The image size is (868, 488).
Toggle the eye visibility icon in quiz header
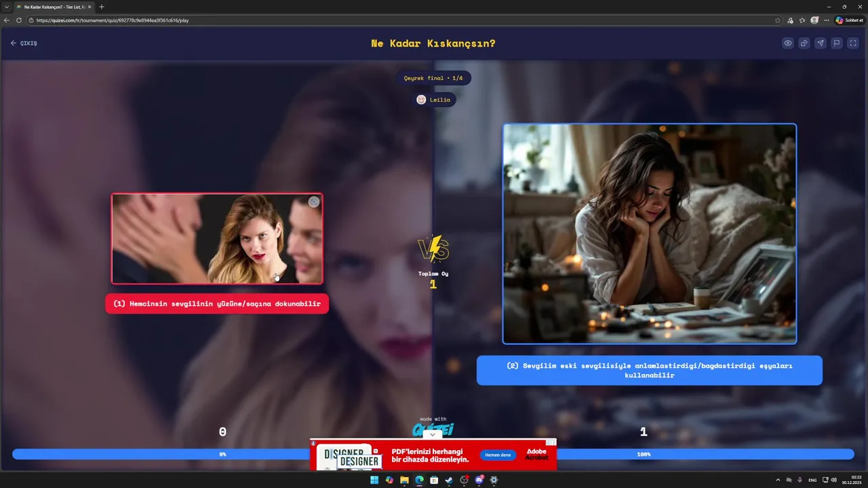click(x=787, y=43)
